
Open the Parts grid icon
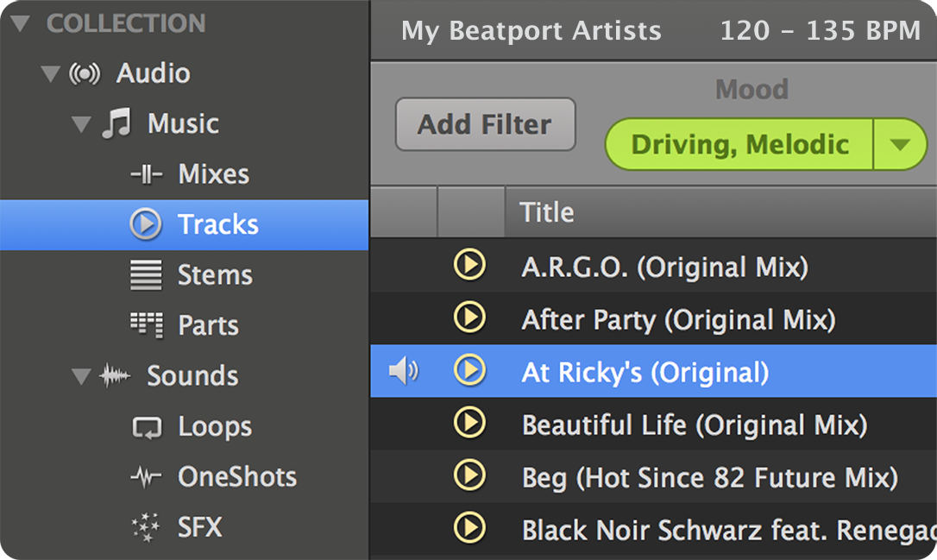[147, 325]
